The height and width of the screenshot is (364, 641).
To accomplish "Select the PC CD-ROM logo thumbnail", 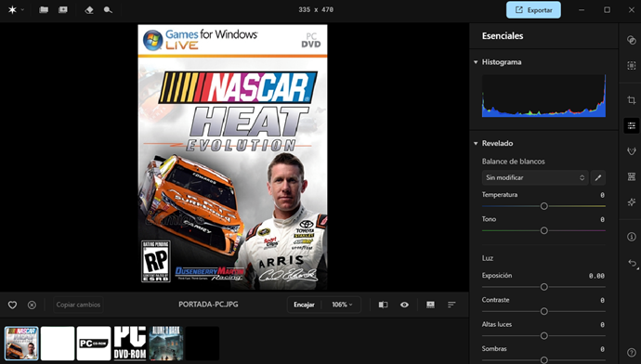I will point(94,344).
